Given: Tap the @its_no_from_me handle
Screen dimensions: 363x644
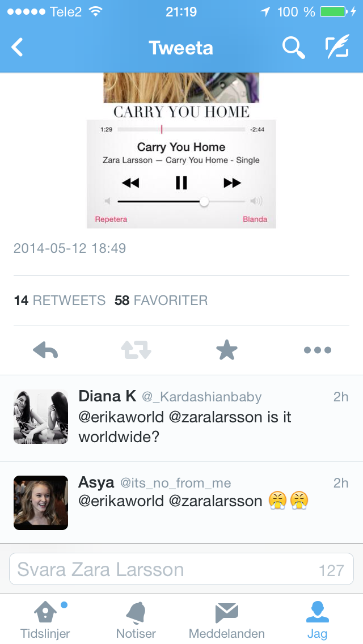Looking at the screenshot, I should click(x=175, y=483).
